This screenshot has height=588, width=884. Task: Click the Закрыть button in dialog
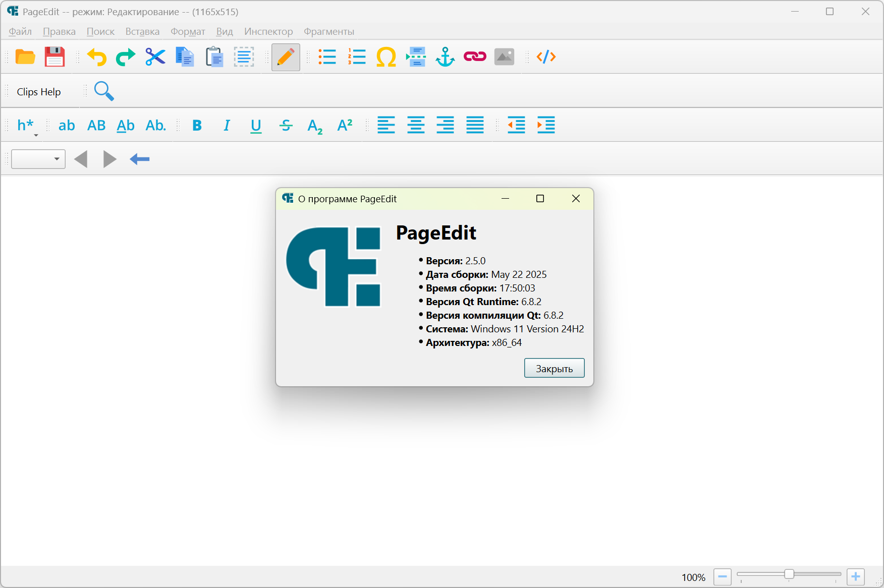(554, 368)
